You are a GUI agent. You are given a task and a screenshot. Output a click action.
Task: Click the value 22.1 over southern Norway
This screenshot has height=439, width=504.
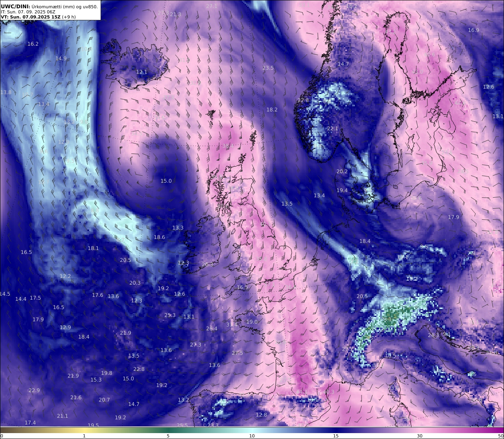click(x=333, y=128)
